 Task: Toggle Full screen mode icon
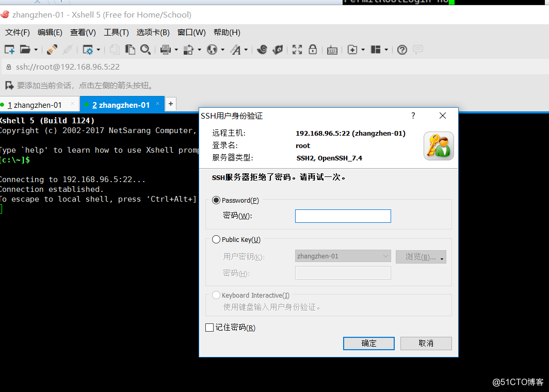[297, 50]
